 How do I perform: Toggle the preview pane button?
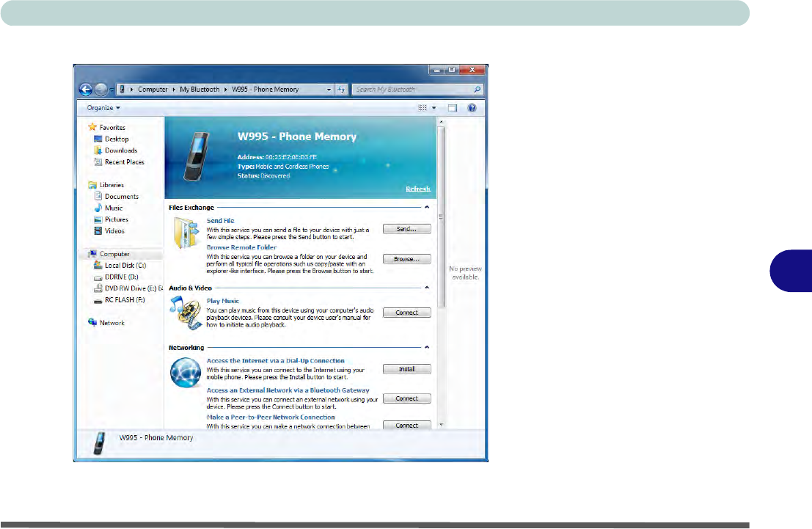[x=453, y=108]
